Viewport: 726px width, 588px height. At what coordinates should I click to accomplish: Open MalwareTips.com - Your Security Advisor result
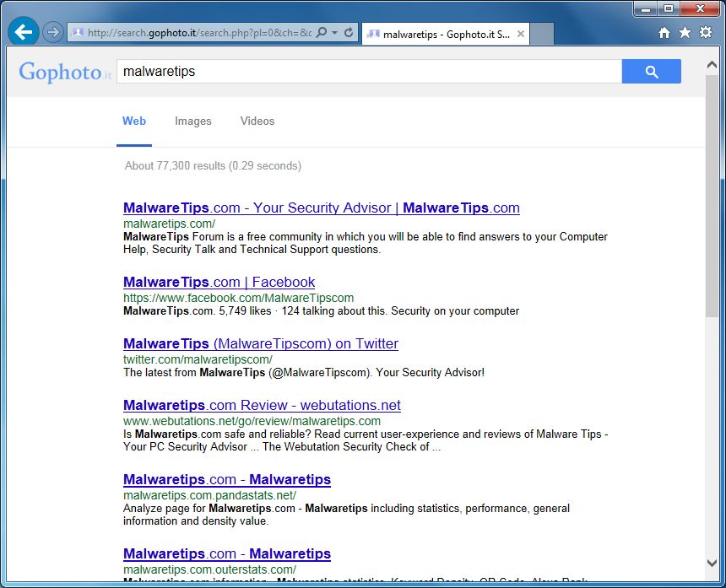click(322, 208)
